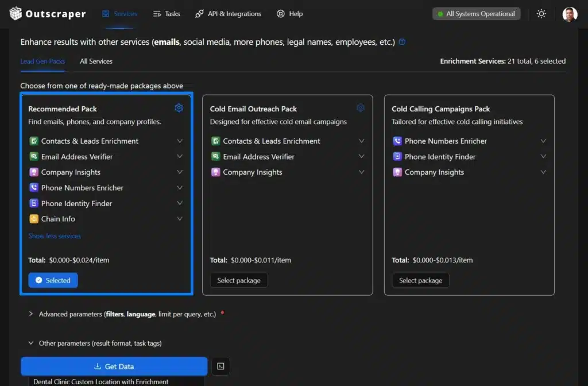The width and height of the screenshot is (588, 386).
Task: Click the Cold Email Outreach Pack gear icon
Action: 361,107
